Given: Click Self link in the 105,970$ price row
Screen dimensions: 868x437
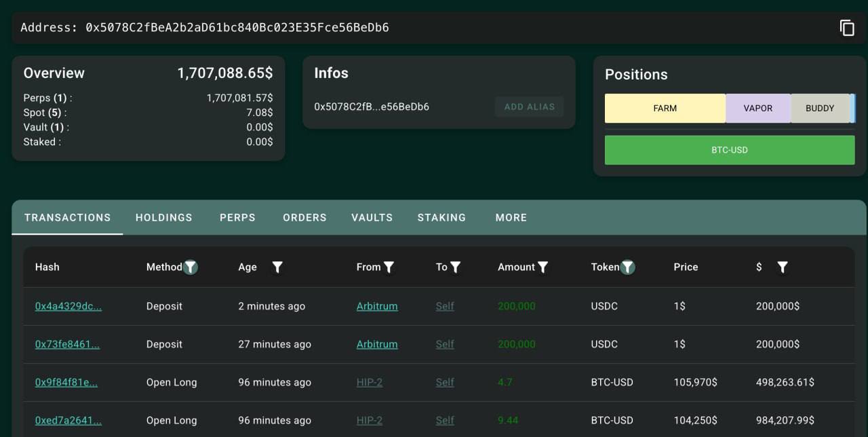Looking at the screenshot, I should (445, 382).
